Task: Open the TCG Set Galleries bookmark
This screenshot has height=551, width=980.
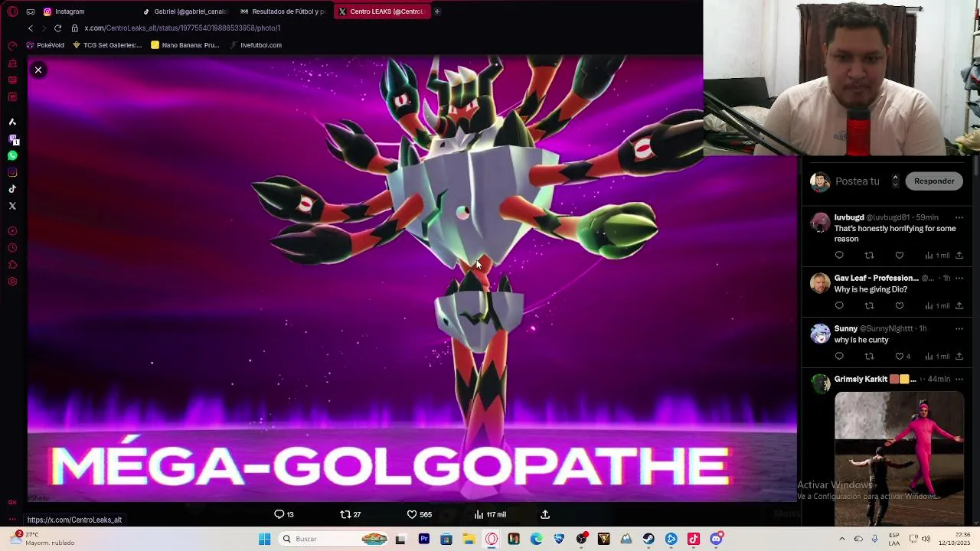Action: (107, 45)
